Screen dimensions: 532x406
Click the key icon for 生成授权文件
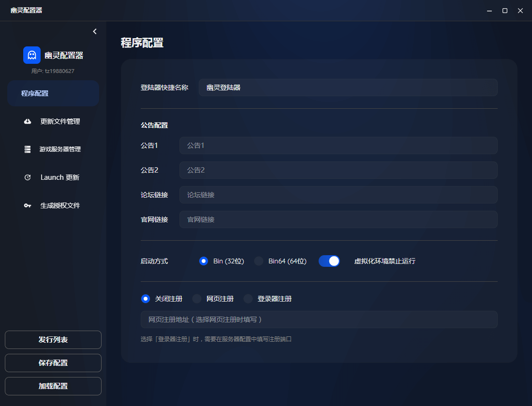28,205
